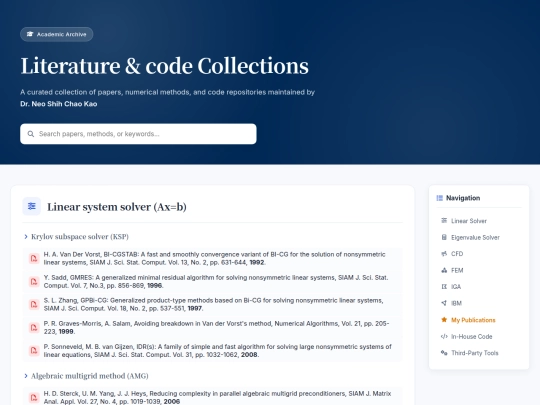Click the CFD wind icon in sidebar

coord(444,253)
